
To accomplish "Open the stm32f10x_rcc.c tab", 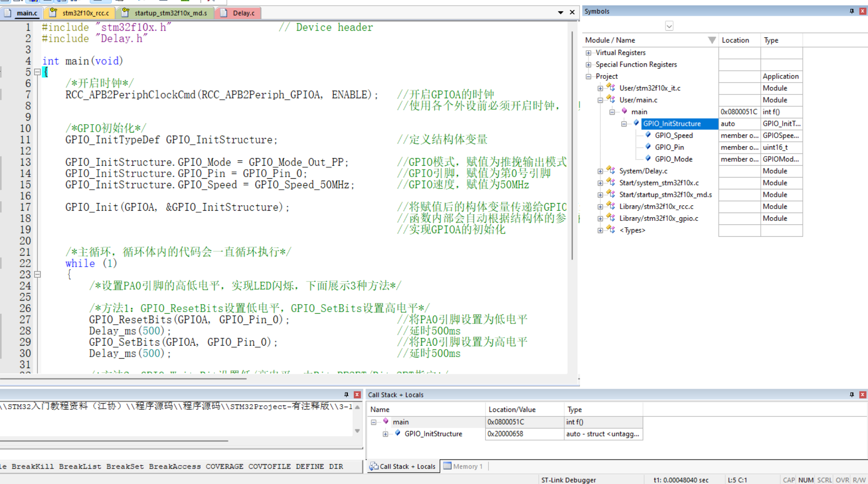I will coord(80,13).
